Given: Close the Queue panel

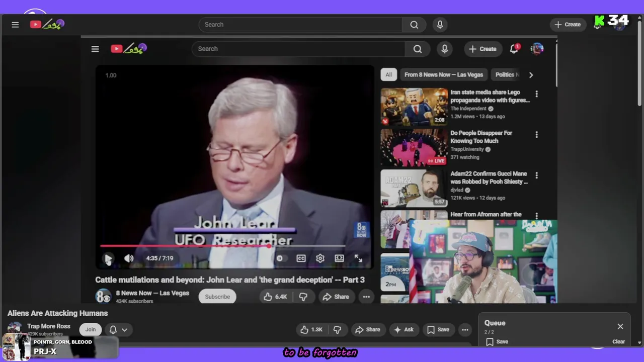Looking at the screenshot, I should (x=620, y=327).
